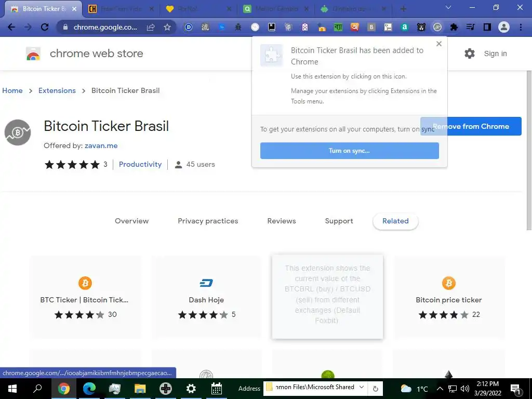
Task: Click the Turn on sync button
Action: pyautogui.click(x=350, y=151)
